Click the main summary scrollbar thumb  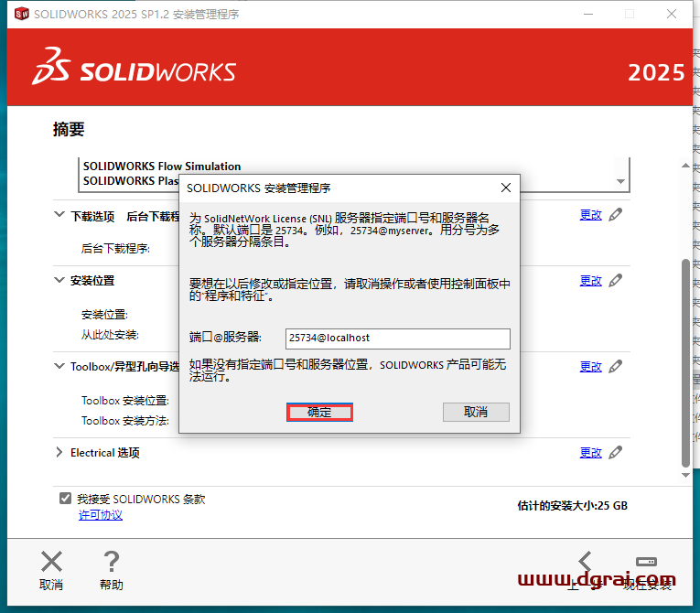(x=685, y=362)
